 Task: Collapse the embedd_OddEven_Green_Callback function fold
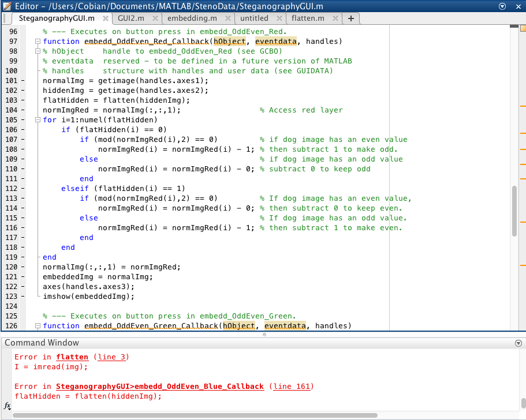click(37, 325)
